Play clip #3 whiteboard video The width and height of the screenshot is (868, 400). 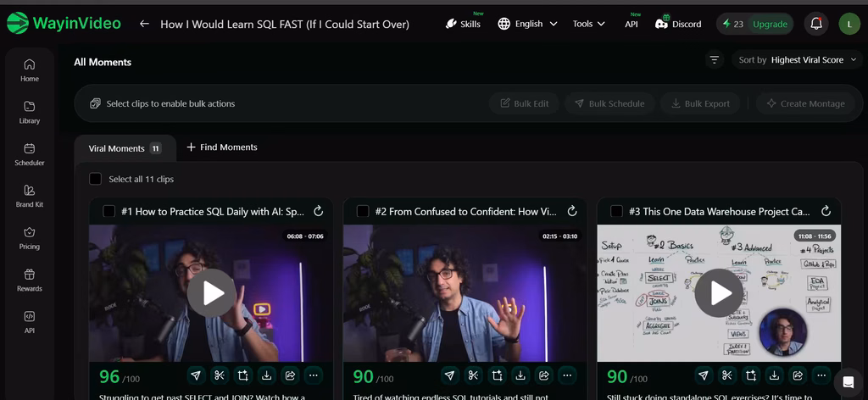719,293
